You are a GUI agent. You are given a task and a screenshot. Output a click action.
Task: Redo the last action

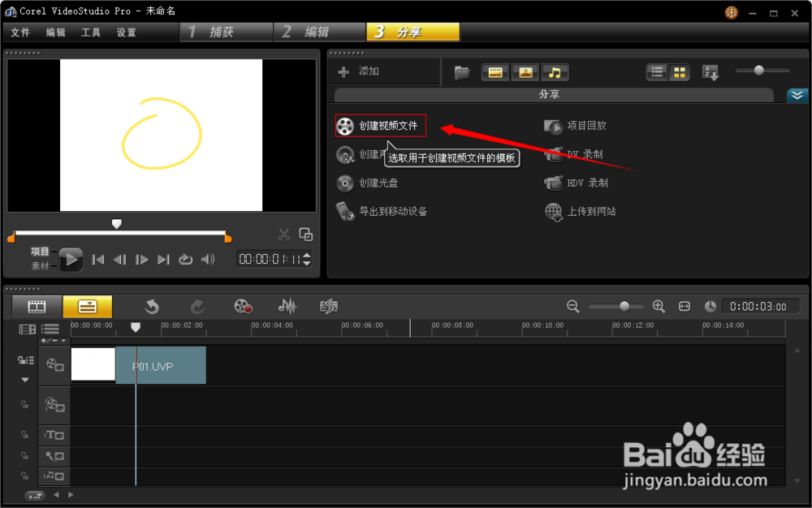197,307
